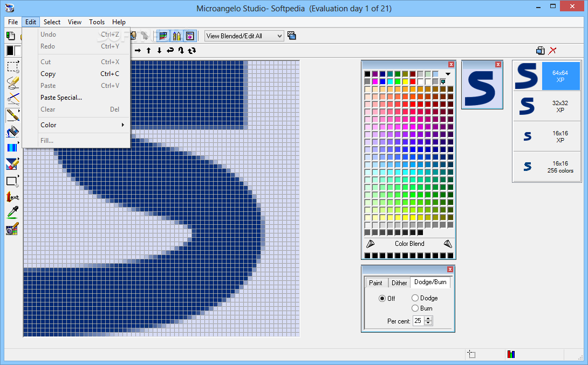Switch to the Dither tab
The width and height of the screenshot is (588, 365).
pos(399,283)
